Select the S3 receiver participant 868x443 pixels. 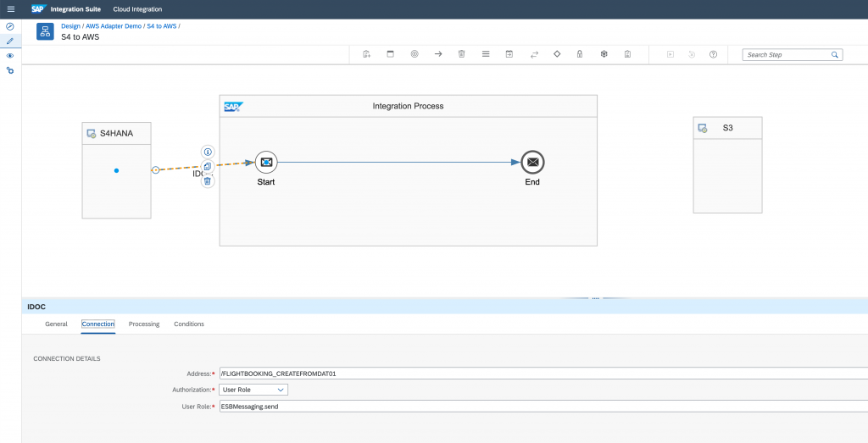pyautogui.click(x=727, y=165)
